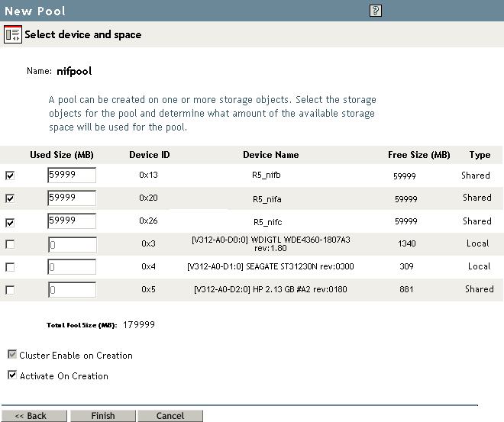This screenshot has width=504, height=422.
Task: Click the Device Name column header
Action: pyautogui.click(x=271, y=155)
